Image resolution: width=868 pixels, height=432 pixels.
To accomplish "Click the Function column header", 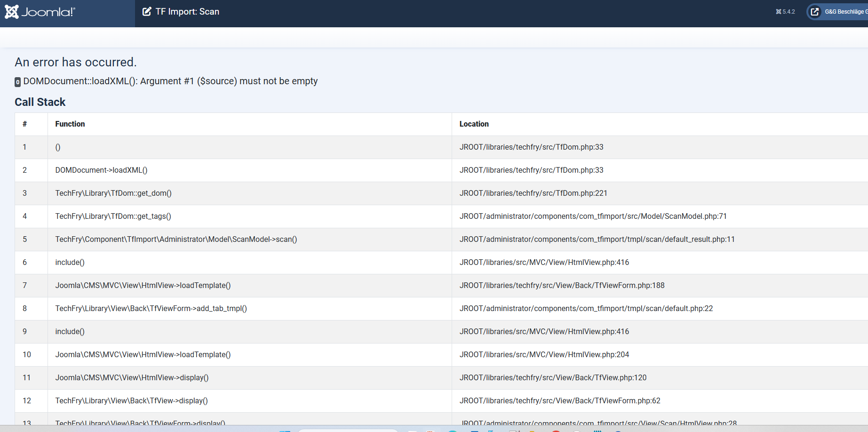I will tap(70, 124).
